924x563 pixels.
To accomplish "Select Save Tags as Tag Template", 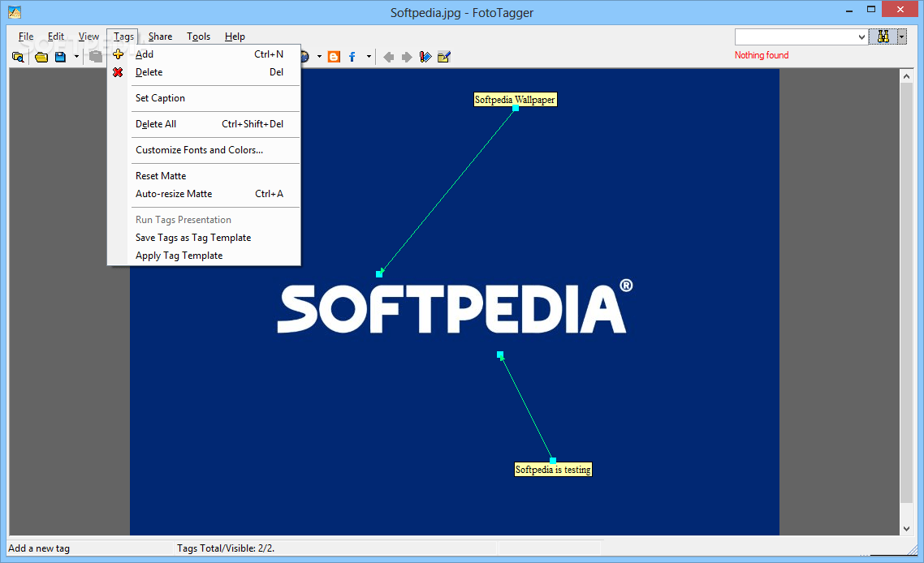I will click(204, 238).
